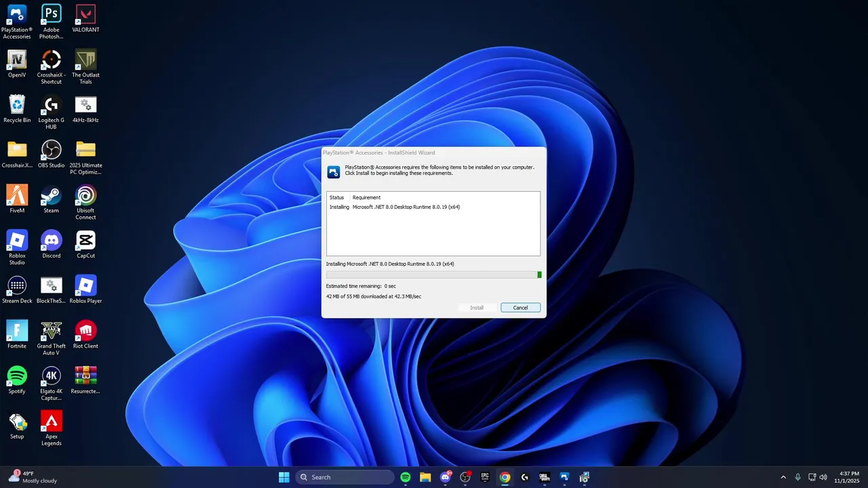Click the Status column header
Screen dimensions: 868x488
(x=336, y=197)
